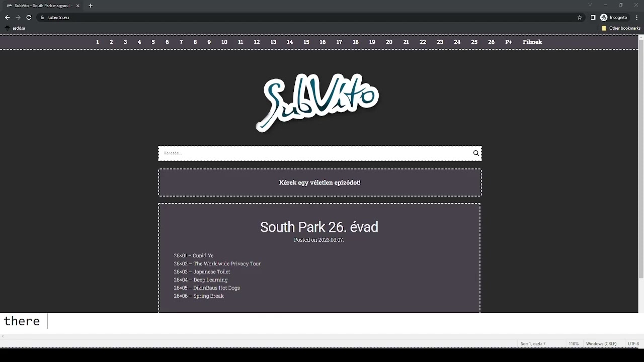
Task: Open a new browser tab
Action: point(91,6)
